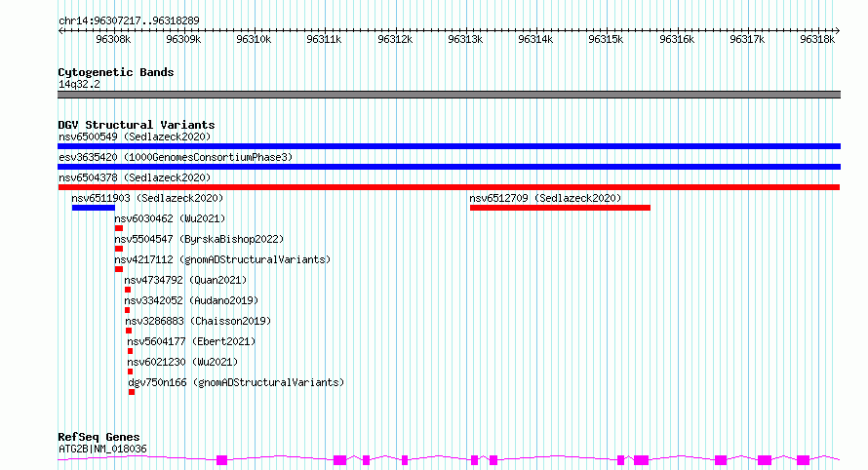This screenshot has height=470, width=868.
Task: Open the nsv6511903 (Sedlazeck2020) variant label
Action: 147,198
